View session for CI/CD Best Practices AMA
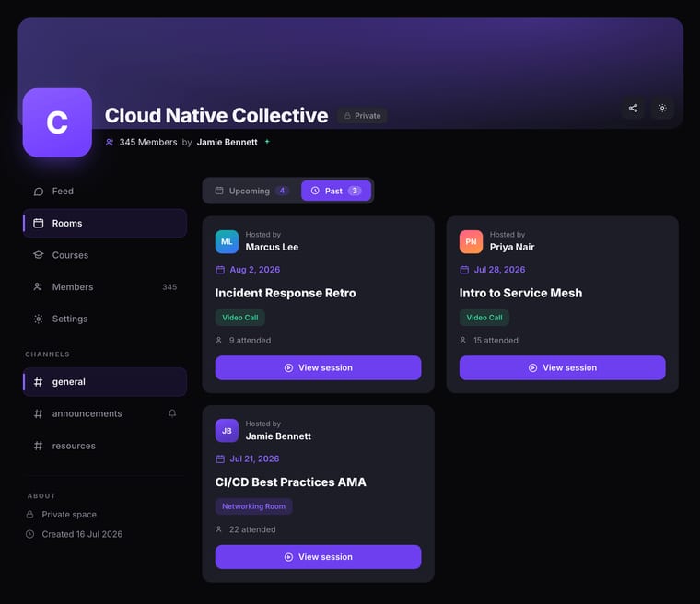 [319, 557]
